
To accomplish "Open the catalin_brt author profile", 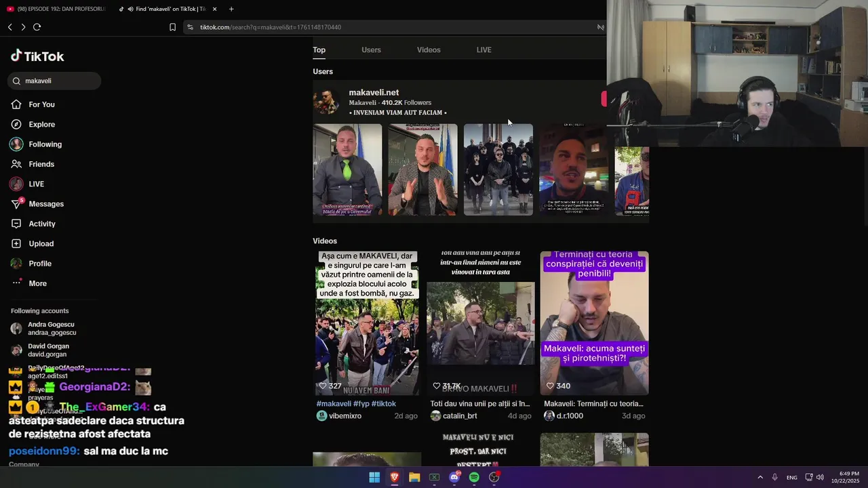I will point(454,415).
